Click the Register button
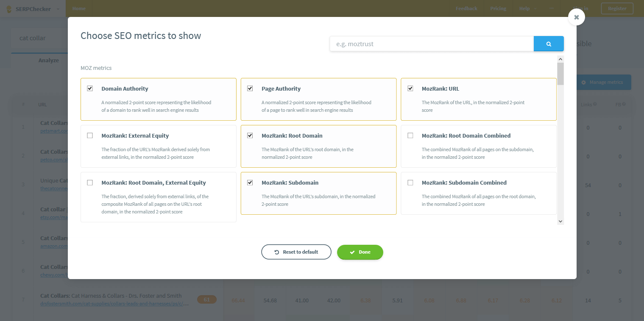 (x=617, y=8)
